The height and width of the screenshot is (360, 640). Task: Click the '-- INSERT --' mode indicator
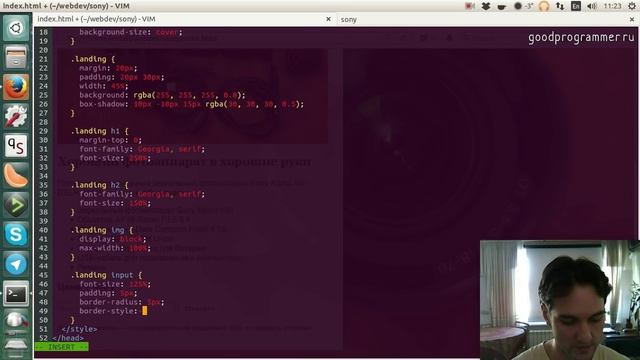[x=61, y=347]
